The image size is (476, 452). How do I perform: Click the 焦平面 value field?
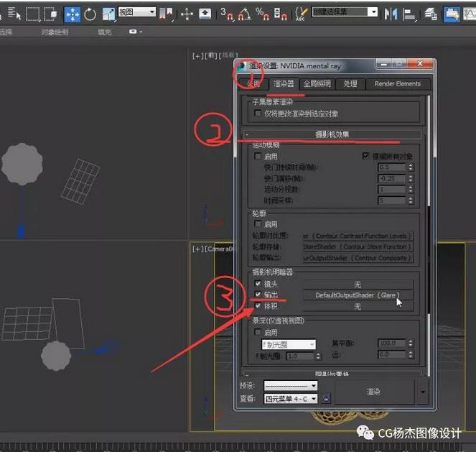pyautogui.click(x=391, y=343)
